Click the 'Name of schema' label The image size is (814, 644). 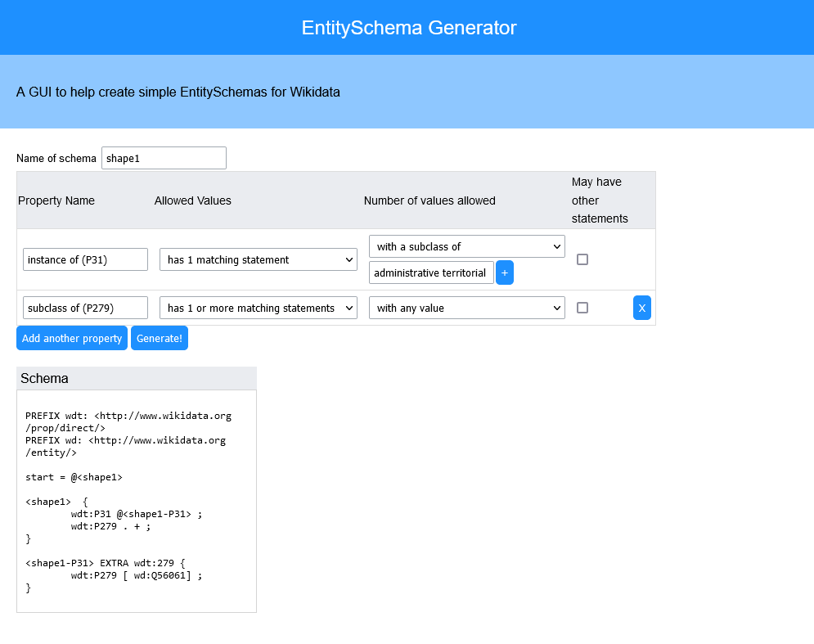click(56, 159)
